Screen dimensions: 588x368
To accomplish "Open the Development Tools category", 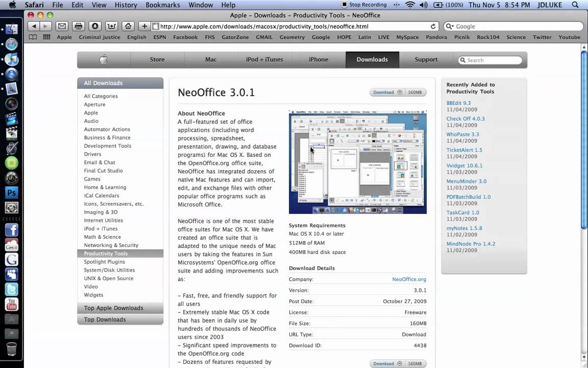I will 108,146.
